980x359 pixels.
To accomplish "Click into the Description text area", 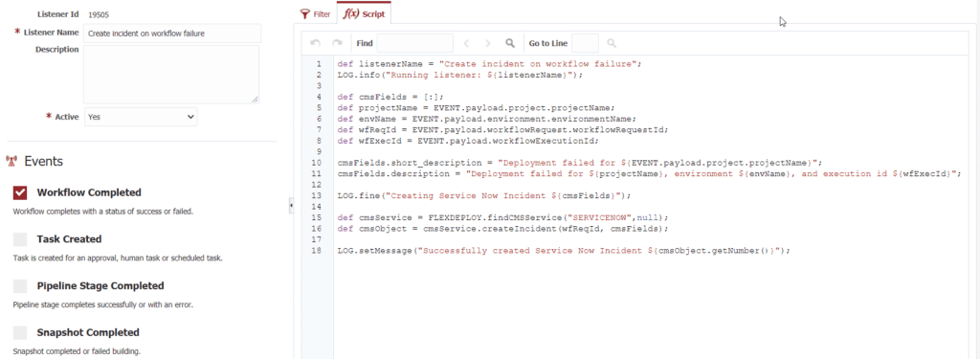I will (x=171, y=74).
